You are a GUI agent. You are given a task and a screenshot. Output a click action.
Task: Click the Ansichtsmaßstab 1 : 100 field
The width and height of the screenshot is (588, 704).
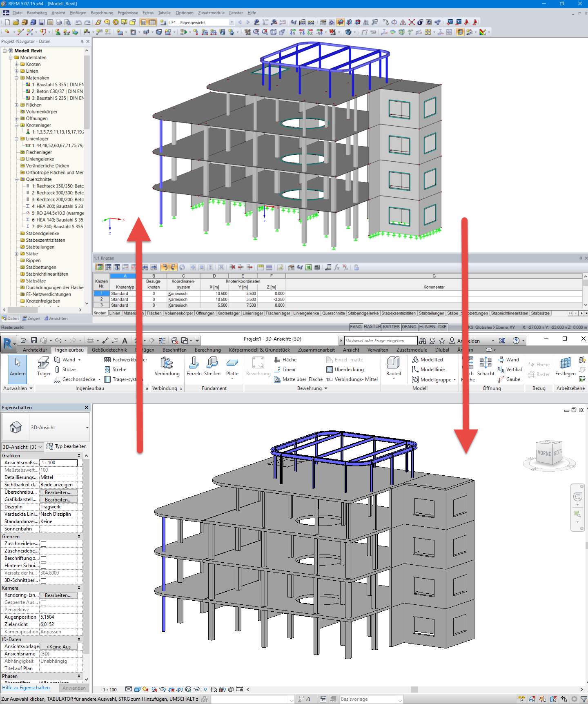pyautogui.click(x=58, y=463)
